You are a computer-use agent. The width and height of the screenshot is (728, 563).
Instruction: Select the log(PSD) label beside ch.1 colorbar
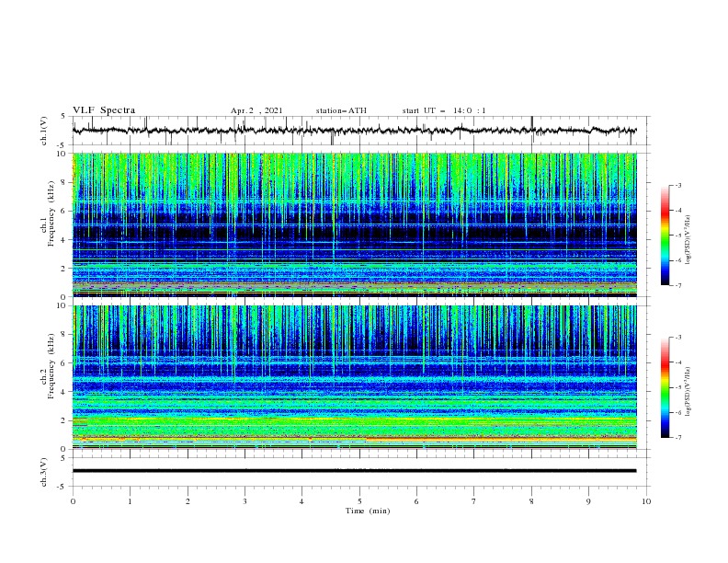688,239
